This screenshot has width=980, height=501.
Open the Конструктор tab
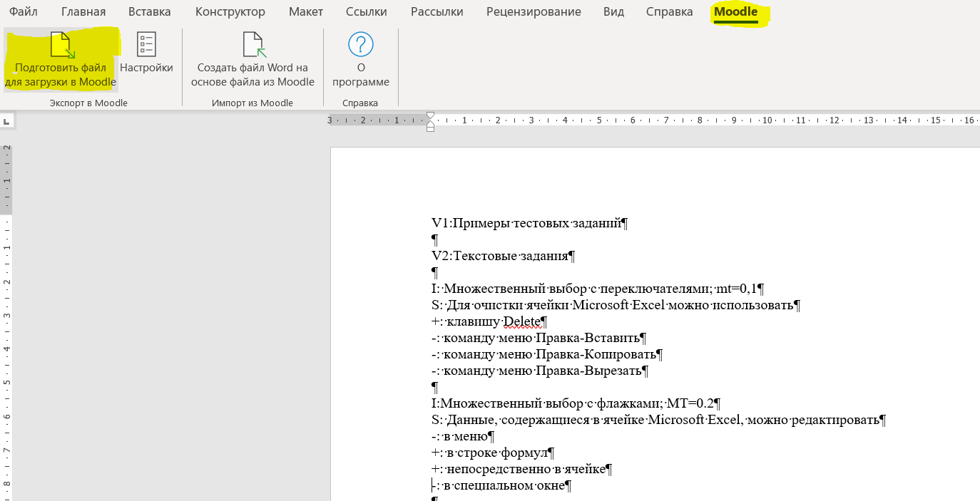pos(230,12)
